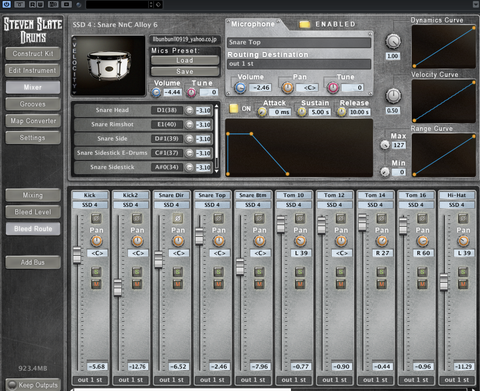Switch to the Mixer page

tap(33, 87)
